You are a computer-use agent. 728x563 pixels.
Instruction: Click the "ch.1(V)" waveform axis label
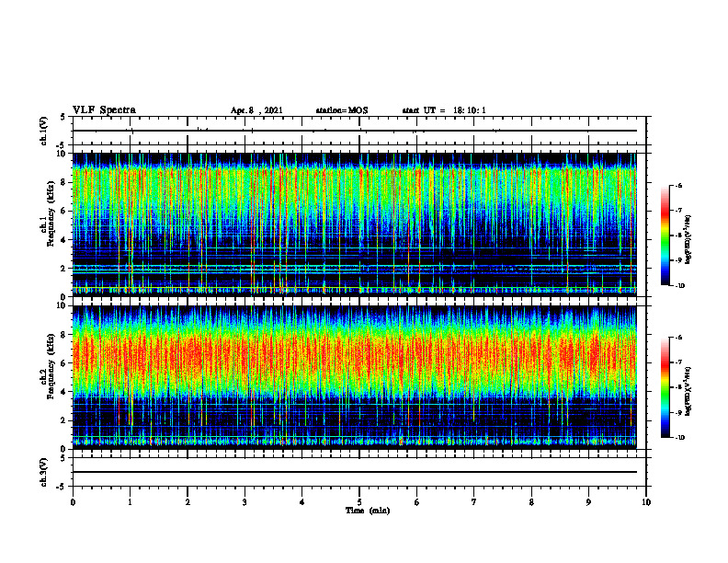click(x=43, y=131)
